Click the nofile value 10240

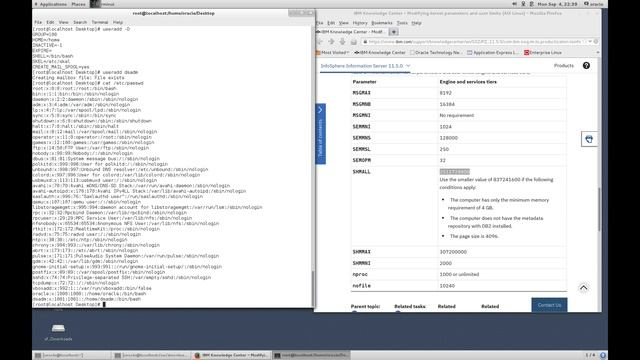pyautogui.click(x=447, y=286)
